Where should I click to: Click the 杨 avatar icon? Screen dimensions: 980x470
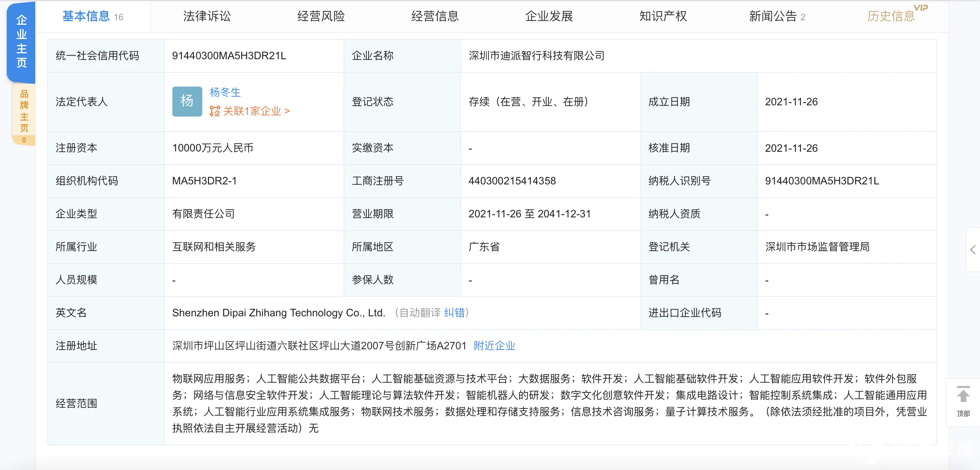pos(187,101)
